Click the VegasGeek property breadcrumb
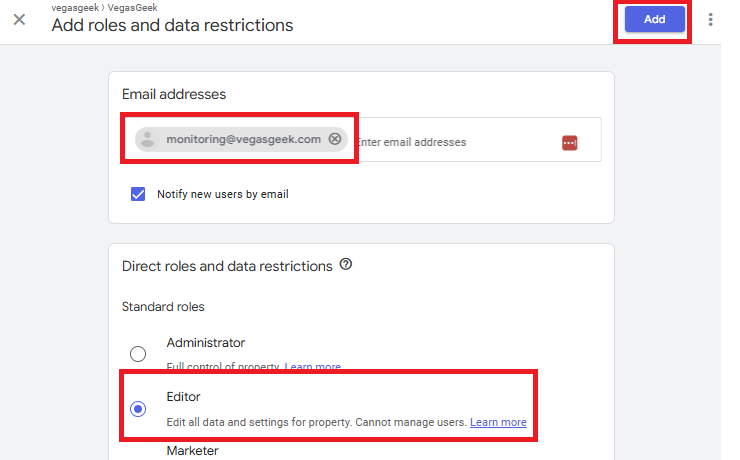 coord(131,6)
